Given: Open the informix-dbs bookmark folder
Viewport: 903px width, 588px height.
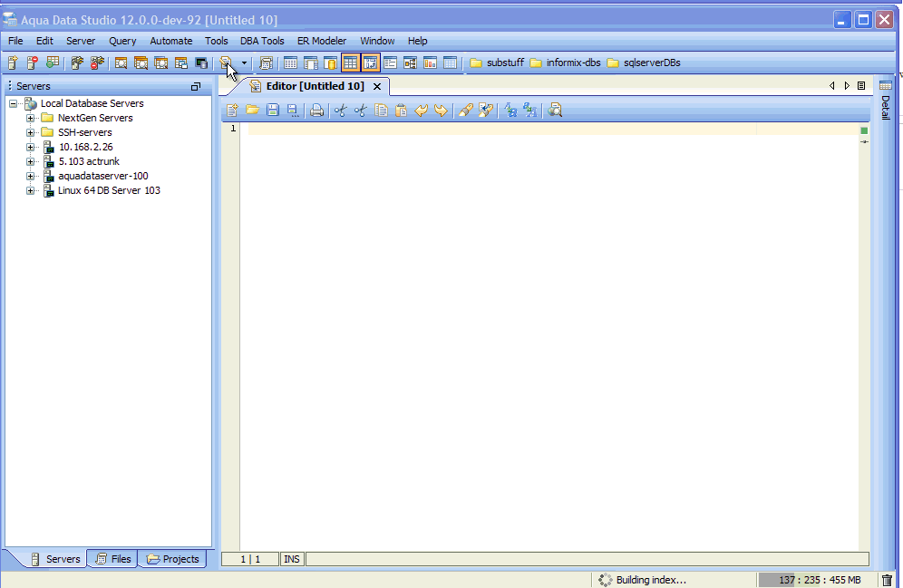Looking at the screenshot, I should 565,63.
